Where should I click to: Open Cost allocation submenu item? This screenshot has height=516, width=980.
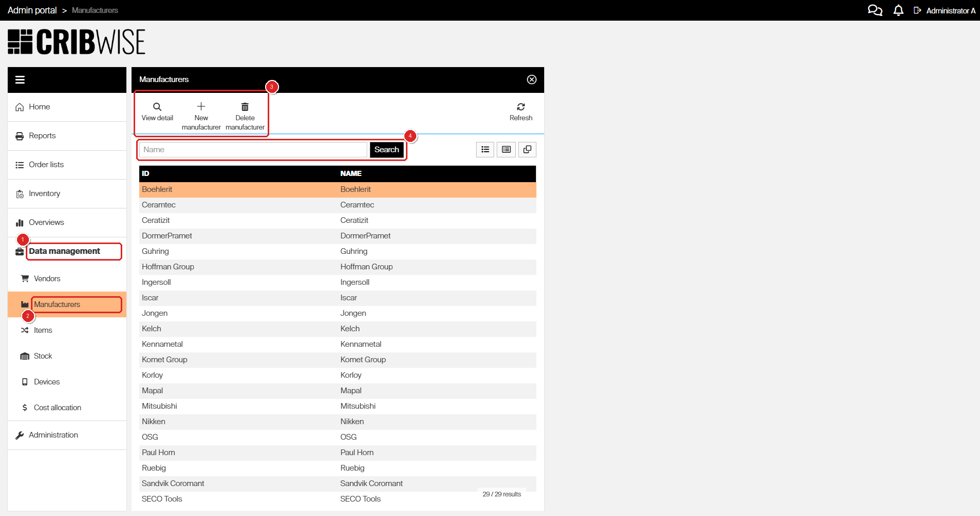click(67, 408)
